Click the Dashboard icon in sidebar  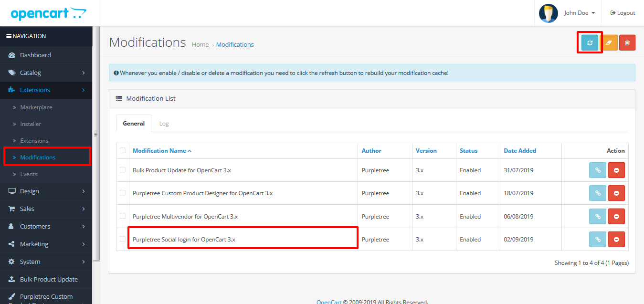pos(12,55)
